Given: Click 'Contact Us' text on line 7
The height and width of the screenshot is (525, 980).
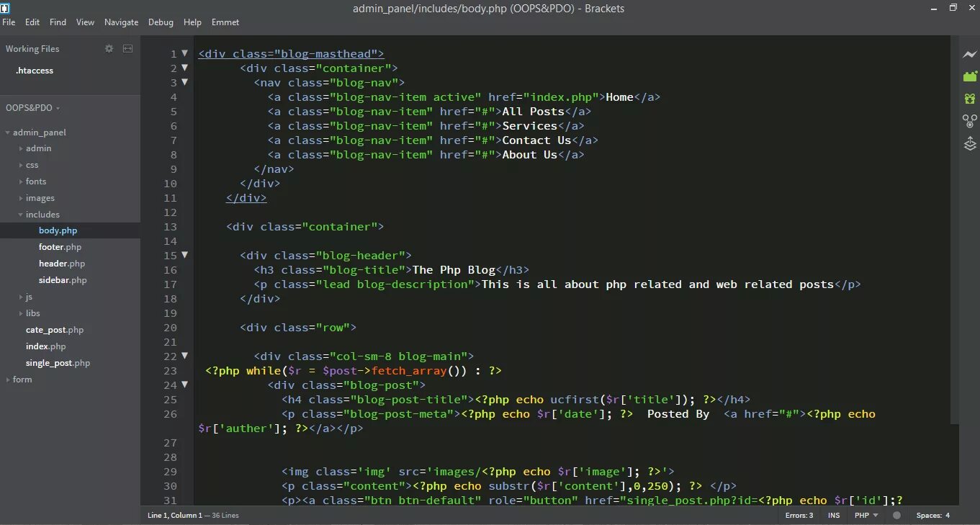Looking at the screenshot, I should (x=536, y=140).
